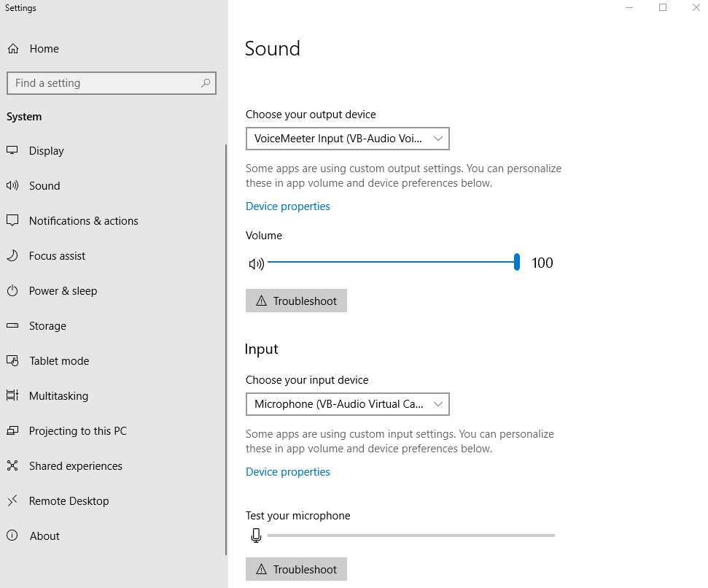Click the Display monitor icon
This screenshot has height=588, width=708.
(x=12, y=151)
